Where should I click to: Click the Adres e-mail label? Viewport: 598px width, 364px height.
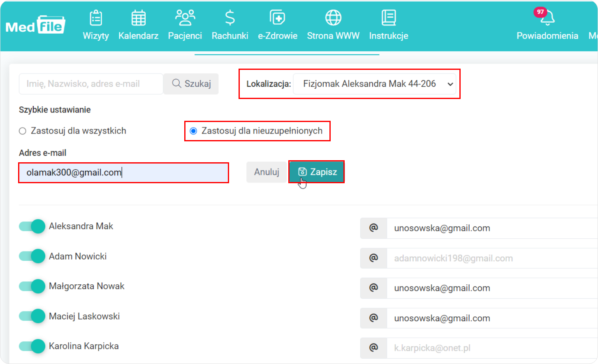coord(42,153)
